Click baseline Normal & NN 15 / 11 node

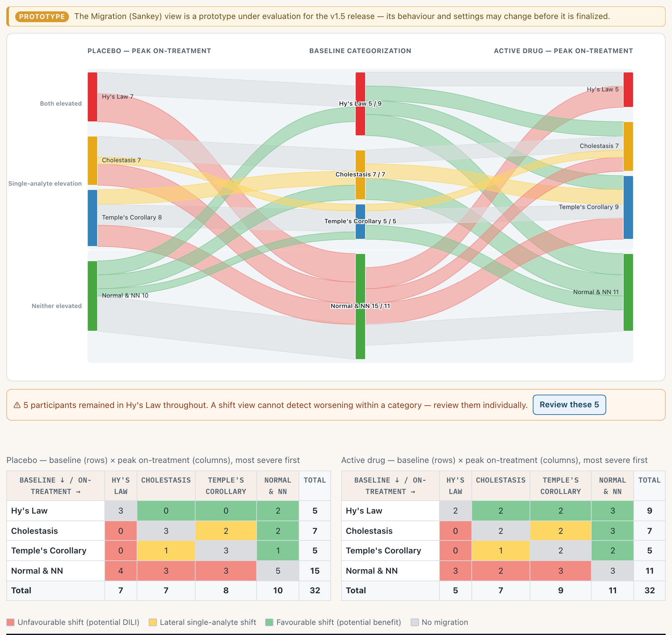point(360,306)
